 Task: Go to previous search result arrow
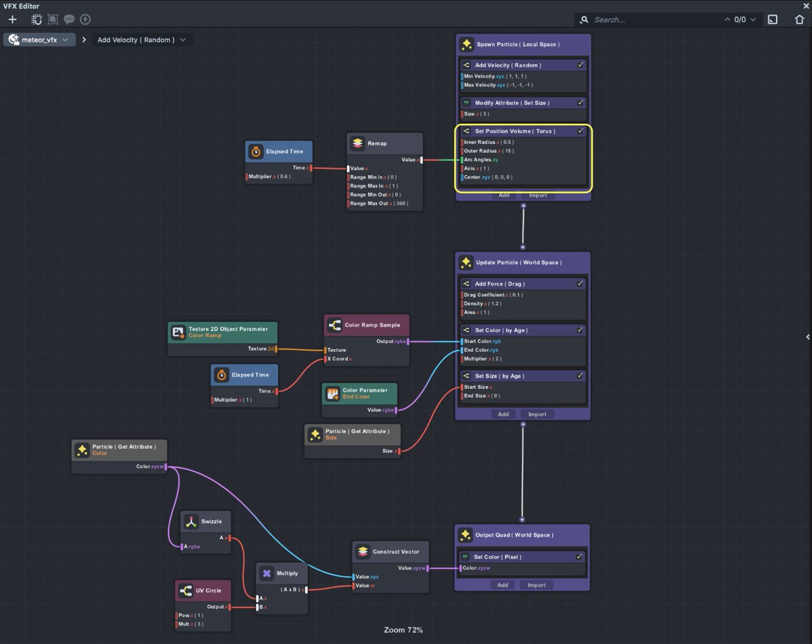coord(727,20)
